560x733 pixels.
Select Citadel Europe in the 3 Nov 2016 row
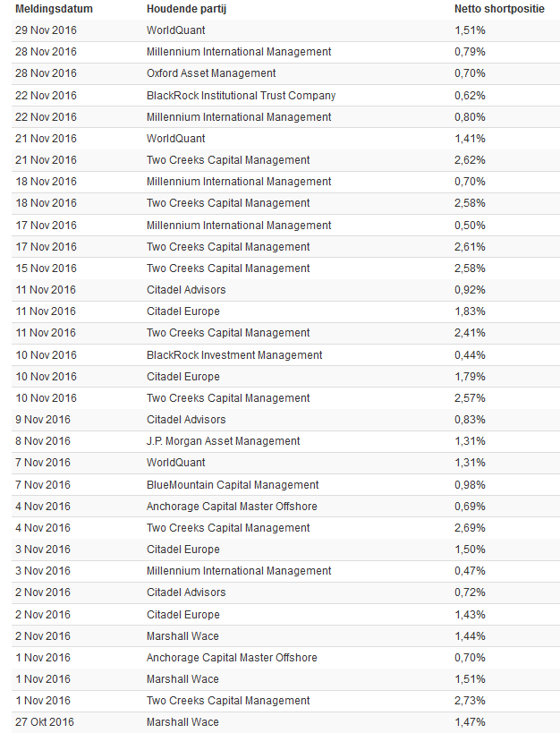point(183,550)
